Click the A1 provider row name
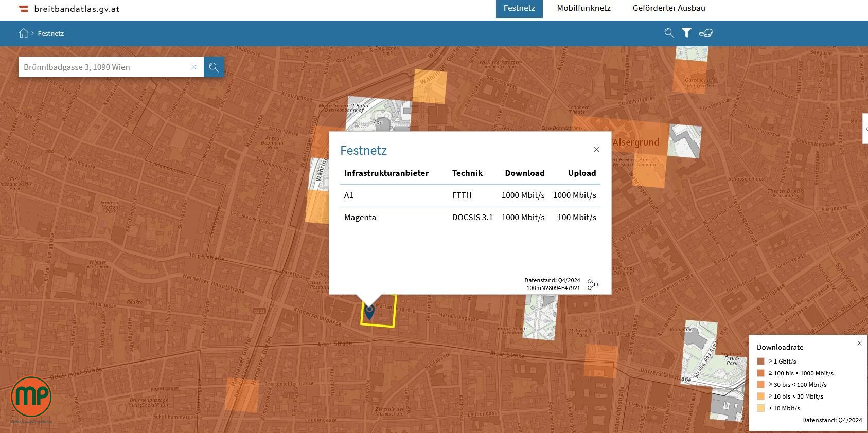This screenshot has width=868, height=433. click(x=349, y=195)
